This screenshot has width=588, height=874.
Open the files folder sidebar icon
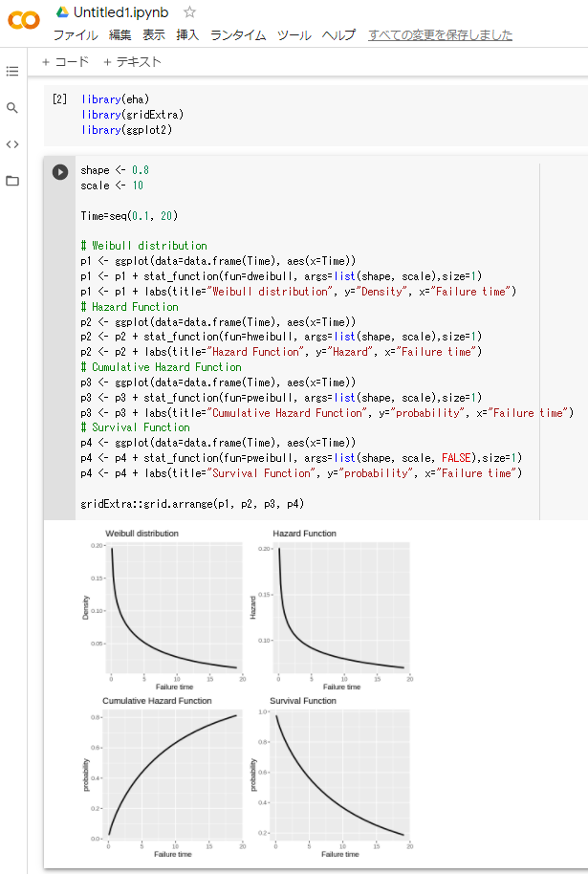[x=12, y=181]
